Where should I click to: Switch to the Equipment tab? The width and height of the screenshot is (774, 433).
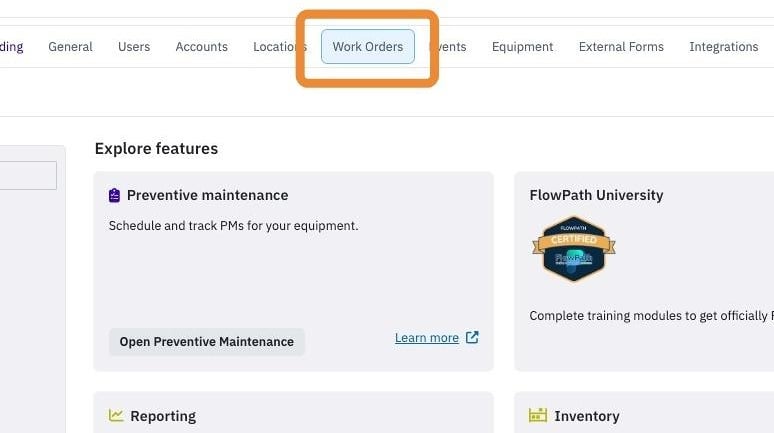tap(522, 46)
